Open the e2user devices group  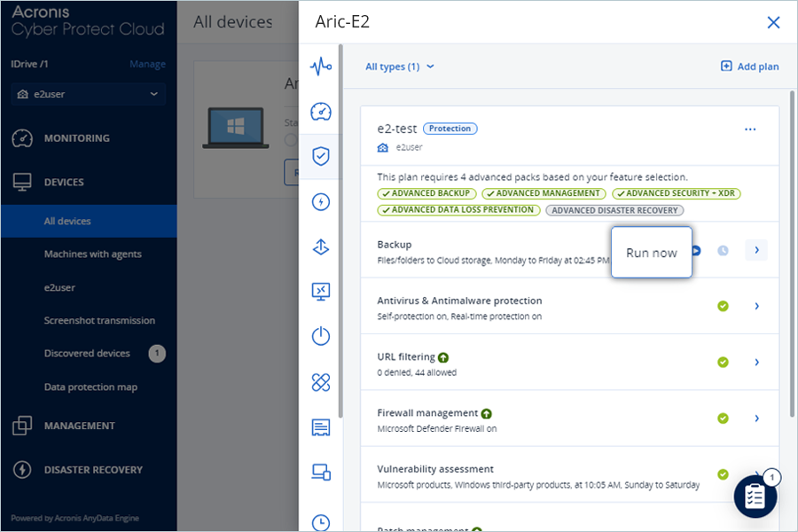pyautogui.click(x=59, y=287)
